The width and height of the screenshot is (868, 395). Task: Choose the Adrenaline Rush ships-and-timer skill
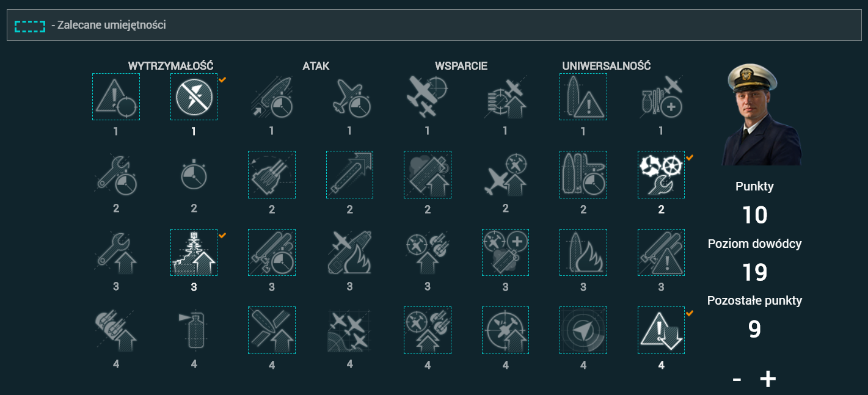click(x=583, y=175)
